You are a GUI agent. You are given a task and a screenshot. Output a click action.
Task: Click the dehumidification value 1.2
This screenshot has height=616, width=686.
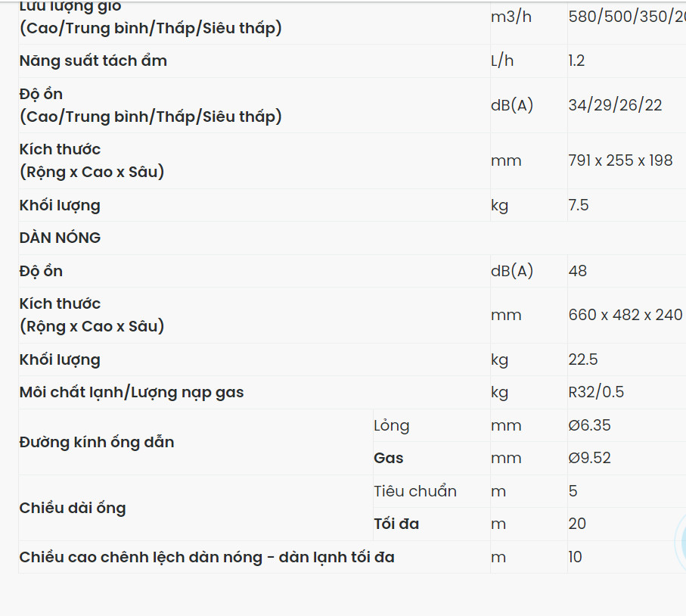point(576,61)
